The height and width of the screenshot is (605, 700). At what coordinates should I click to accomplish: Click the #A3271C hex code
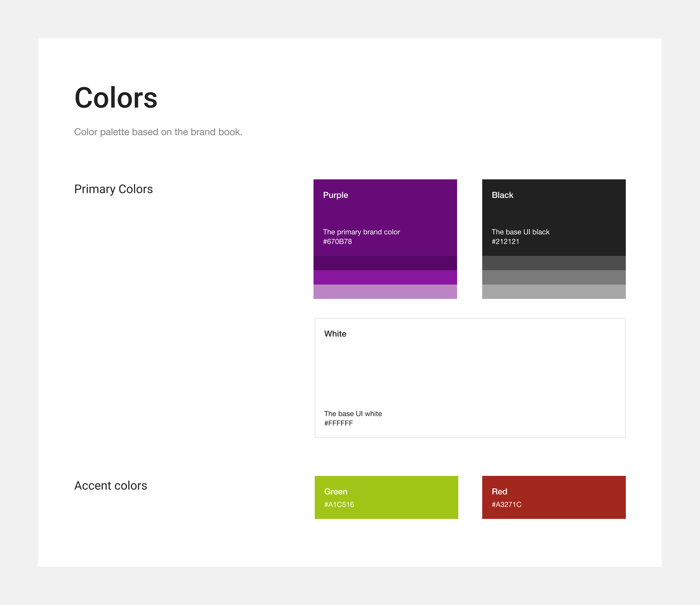click(506, 505)
